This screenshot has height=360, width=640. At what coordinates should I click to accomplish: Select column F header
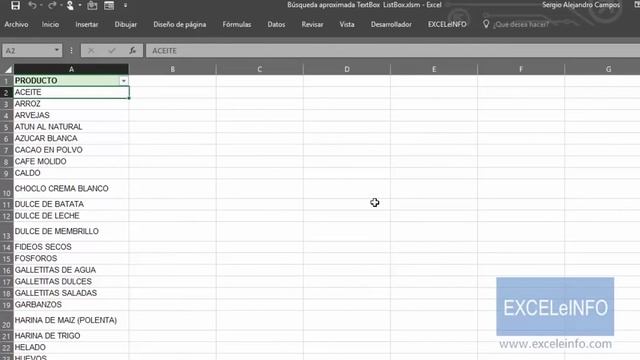tap(521, 69)
